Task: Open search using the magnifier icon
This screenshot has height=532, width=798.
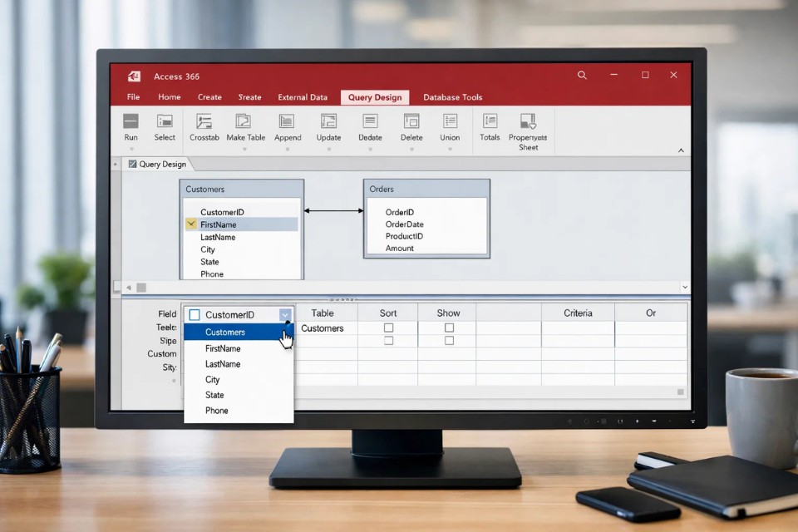Action: (x=582, y=76)
